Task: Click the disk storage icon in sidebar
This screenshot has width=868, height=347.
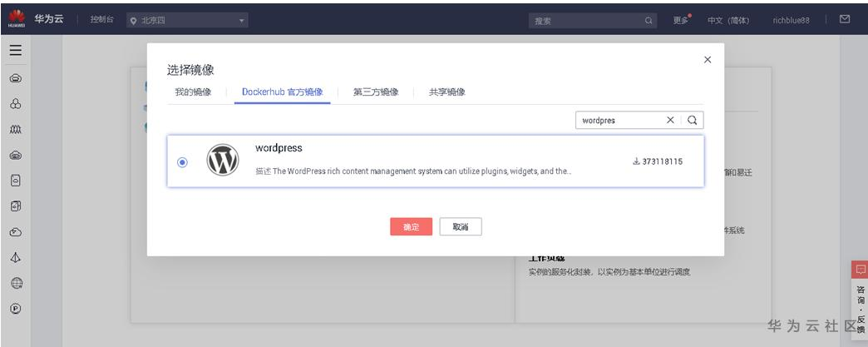Action: [16, 181]
